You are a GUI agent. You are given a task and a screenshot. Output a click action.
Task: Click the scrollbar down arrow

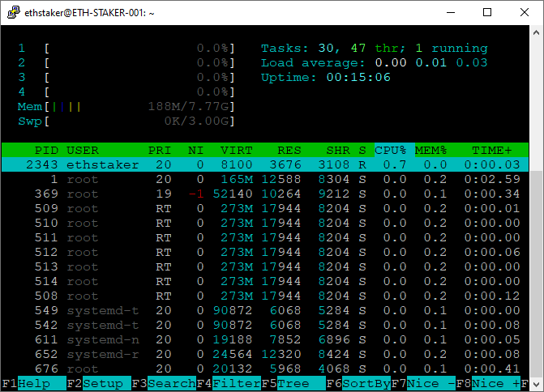click(536, 385)
